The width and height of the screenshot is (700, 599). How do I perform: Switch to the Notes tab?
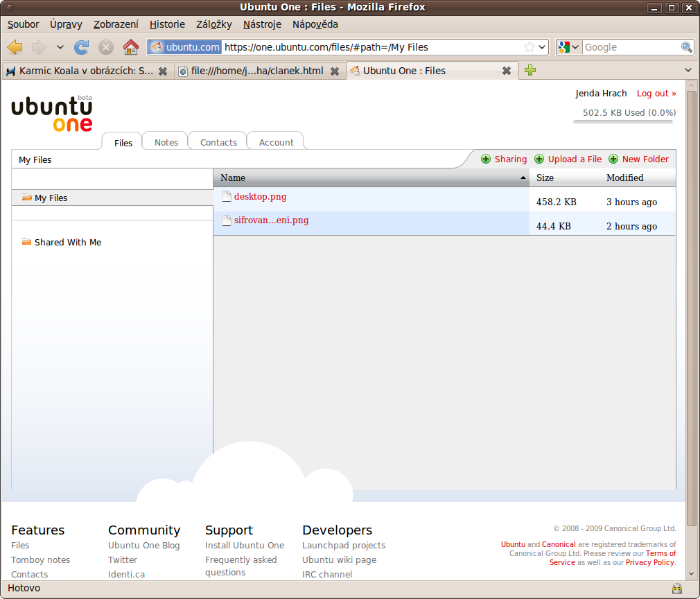pyautogui.click(x=166, y=142)
